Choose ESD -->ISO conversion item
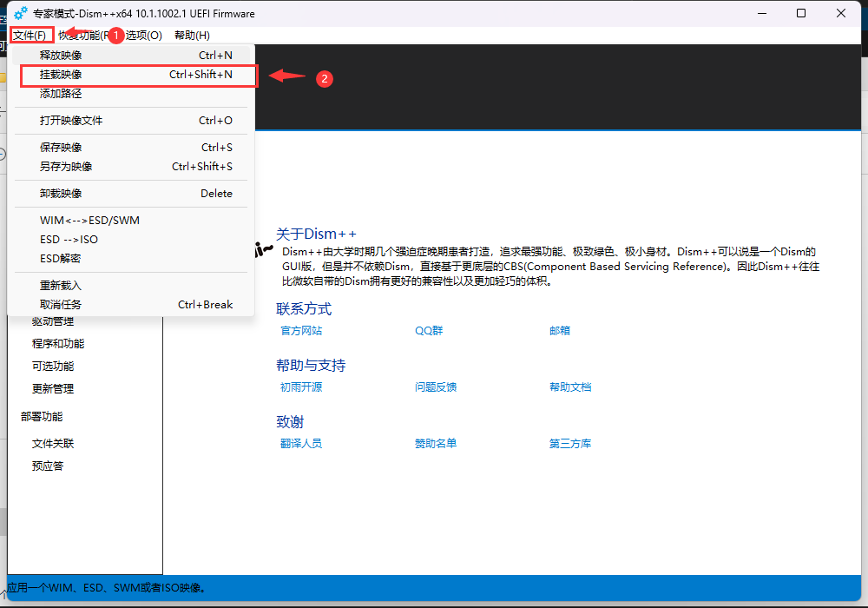This screenshot has height=608, width=868. 69,240
